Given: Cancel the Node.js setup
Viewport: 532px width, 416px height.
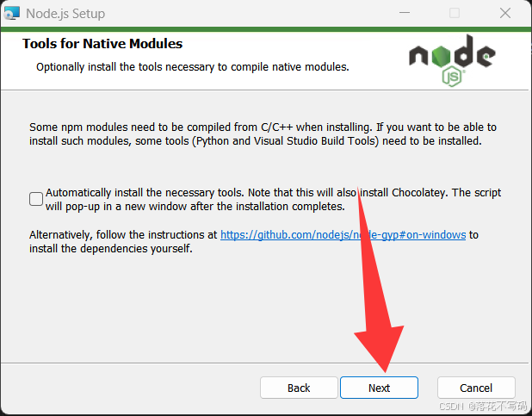Looking at the screenshot, I should pos(476,388).
